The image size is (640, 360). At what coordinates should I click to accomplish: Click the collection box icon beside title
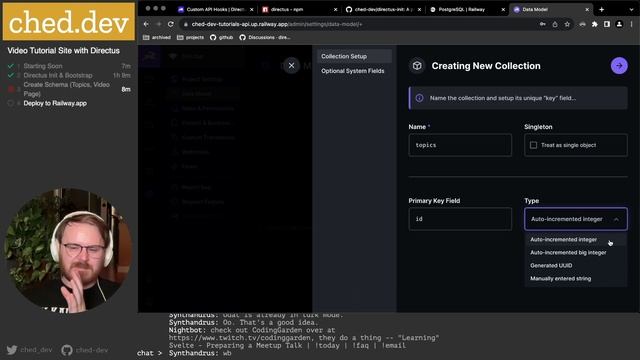click(x=417, y=66)
